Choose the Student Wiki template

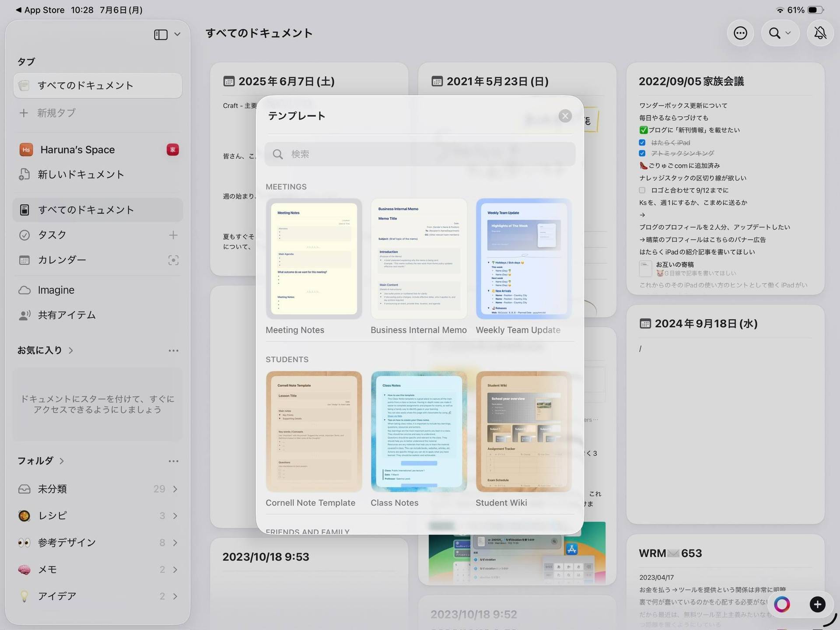(524, 432)
